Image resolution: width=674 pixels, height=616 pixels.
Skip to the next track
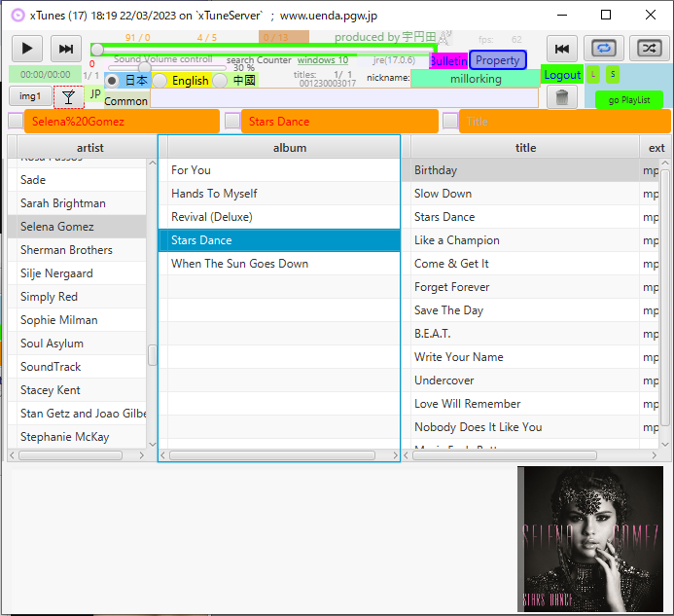65,49
